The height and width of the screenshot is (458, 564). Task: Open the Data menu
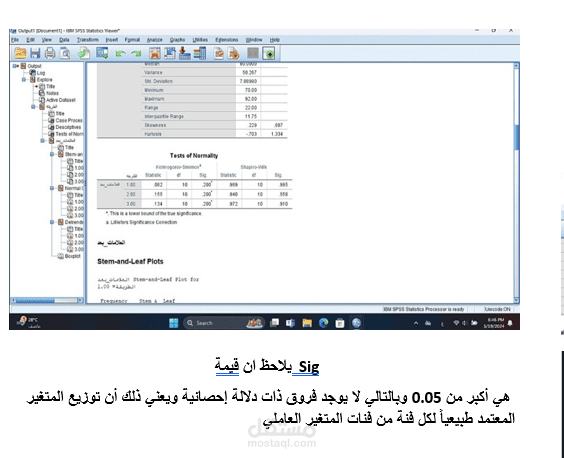[x=64, y=40]
